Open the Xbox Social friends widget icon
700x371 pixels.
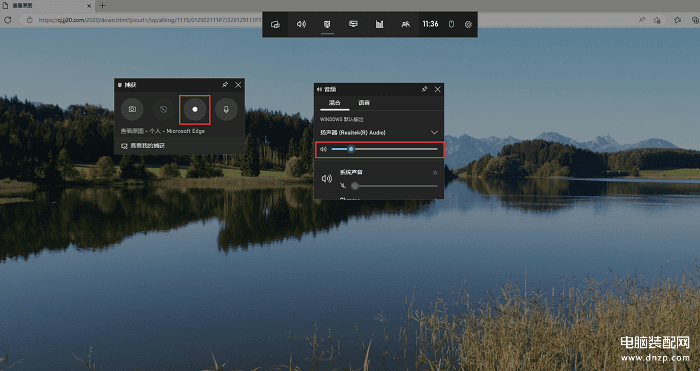[x=405, y=25]
